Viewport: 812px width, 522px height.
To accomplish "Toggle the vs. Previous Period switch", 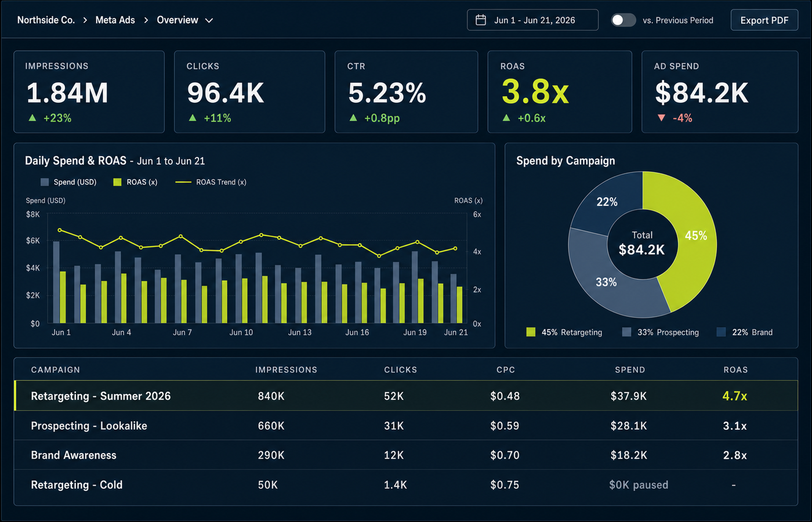I will (x=623, y=20).
